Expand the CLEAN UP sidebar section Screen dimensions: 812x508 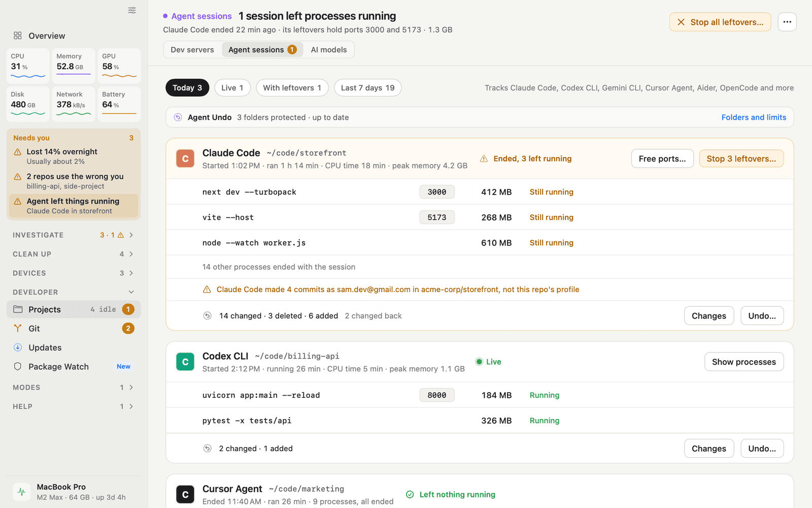[74, 254]
